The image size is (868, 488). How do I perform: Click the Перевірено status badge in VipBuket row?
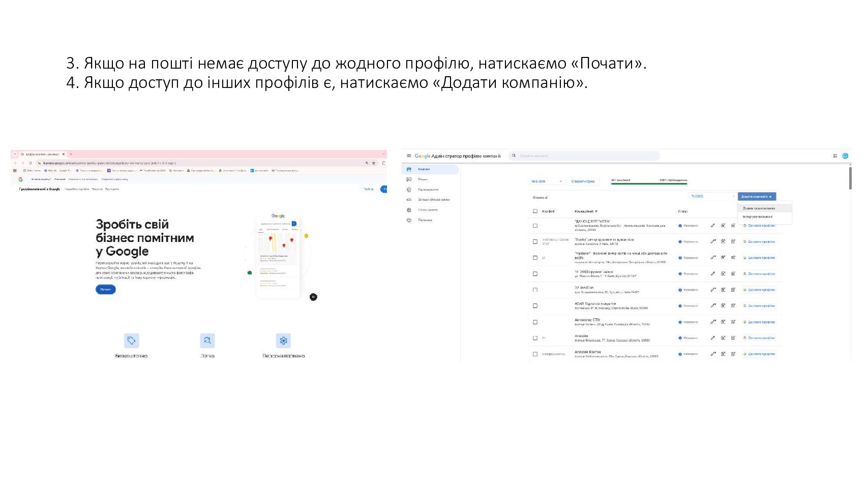pyautogui.click(x=688, y=258)
